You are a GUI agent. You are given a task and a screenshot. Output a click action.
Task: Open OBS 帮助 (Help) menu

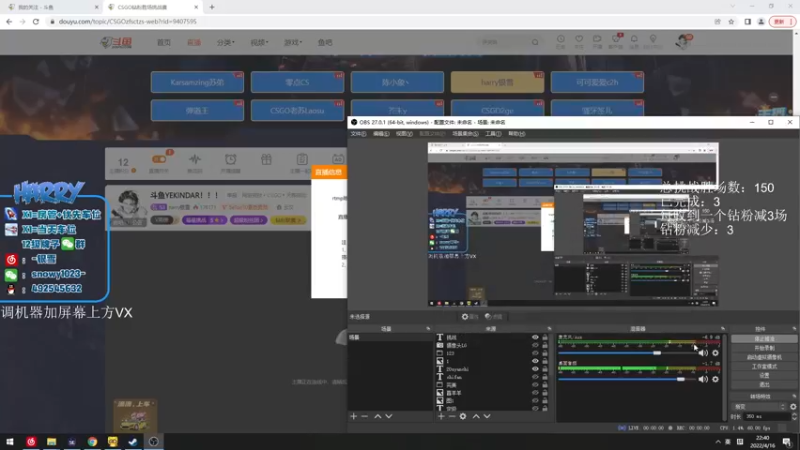coord(516,134)
